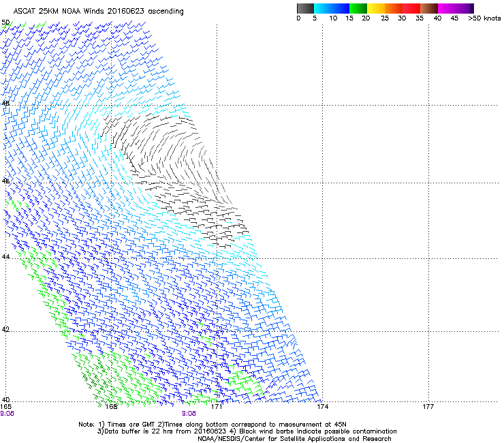Click legend tick label 25
The image size is (504, 443).
385,18
